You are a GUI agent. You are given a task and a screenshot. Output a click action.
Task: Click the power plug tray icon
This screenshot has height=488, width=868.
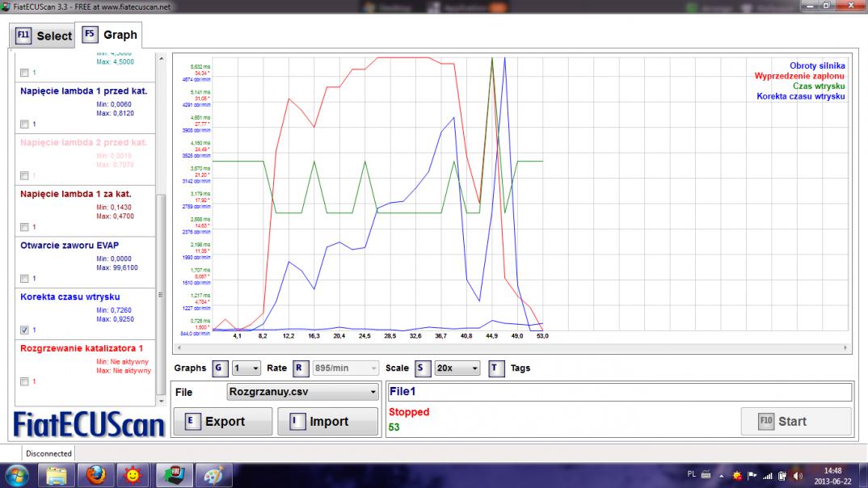782,476
